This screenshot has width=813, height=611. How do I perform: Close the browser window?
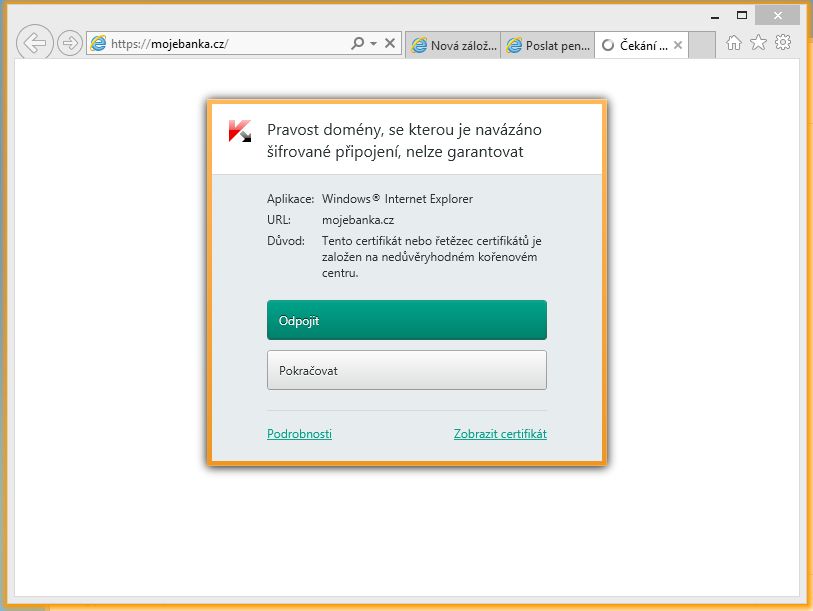777,16
